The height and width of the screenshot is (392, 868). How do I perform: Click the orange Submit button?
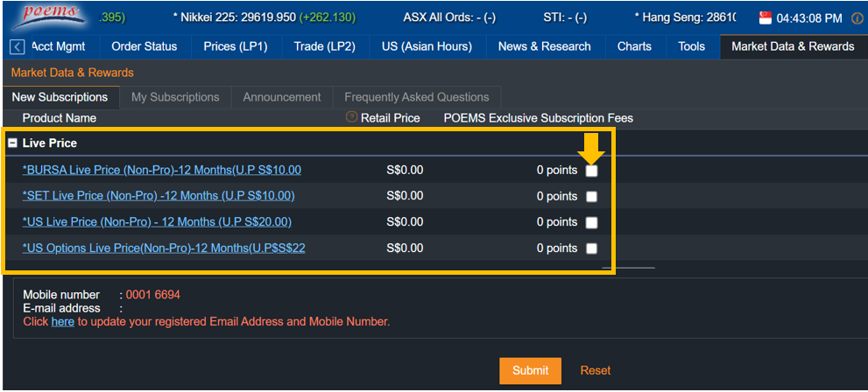pyautogui.click(x=530, y=370)
